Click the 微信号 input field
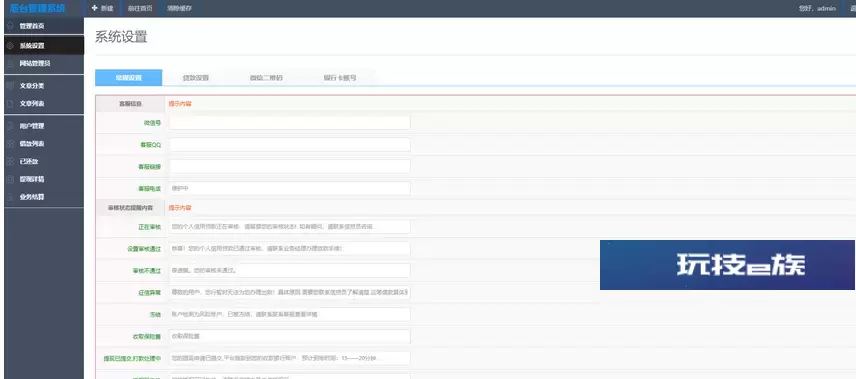Image resolution: width=856 pixels, height=379 pixels. click(x=289, y=123)
